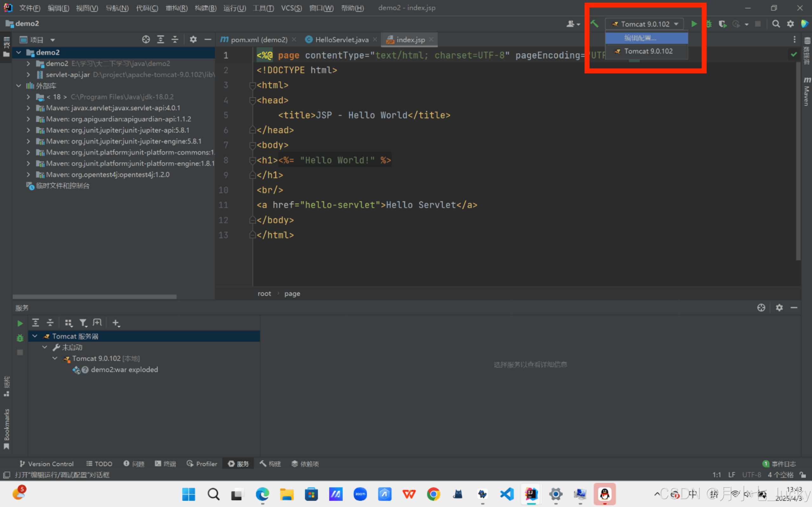Toggle the Maven tool window sidebar button
Screen dimensions: 812x507
pyautogui.click(x=807, y=91)
